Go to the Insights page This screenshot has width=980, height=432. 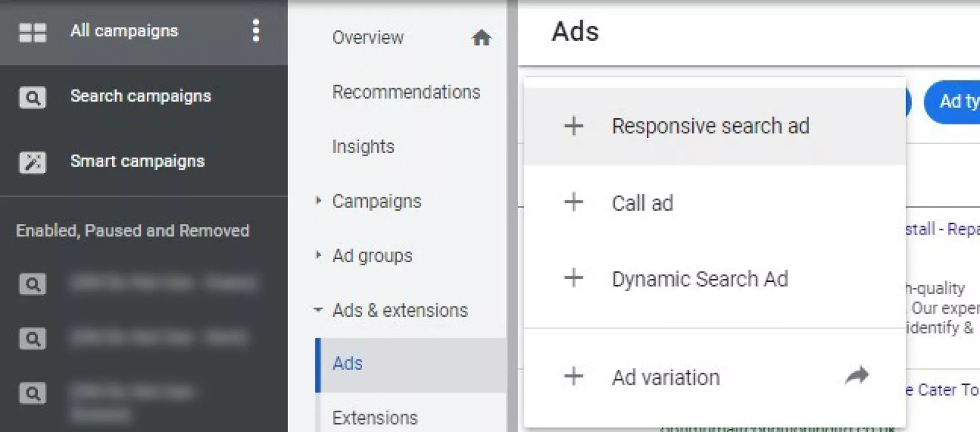click(363, 146)
